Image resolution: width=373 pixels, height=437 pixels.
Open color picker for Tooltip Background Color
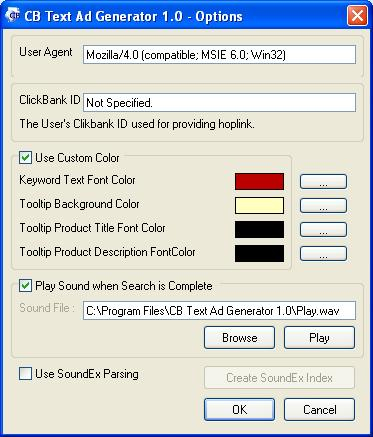coord(323,206)
